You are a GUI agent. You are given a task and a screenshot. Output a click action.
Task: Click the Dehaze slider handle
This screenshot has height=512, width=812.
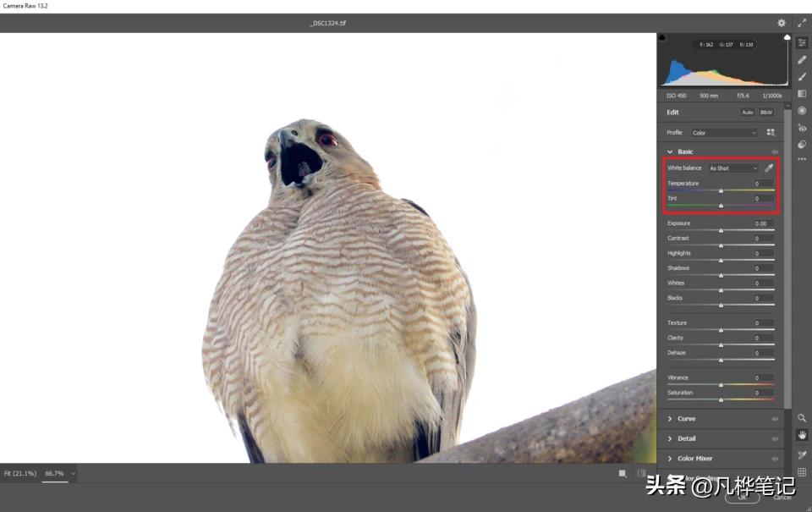click(x=721, y=361)
